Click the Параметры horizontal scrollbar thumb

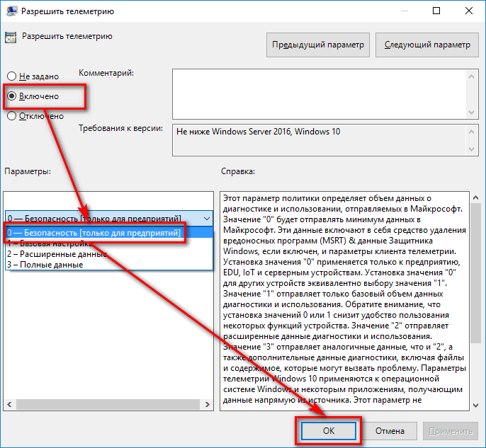coord(108,404)
